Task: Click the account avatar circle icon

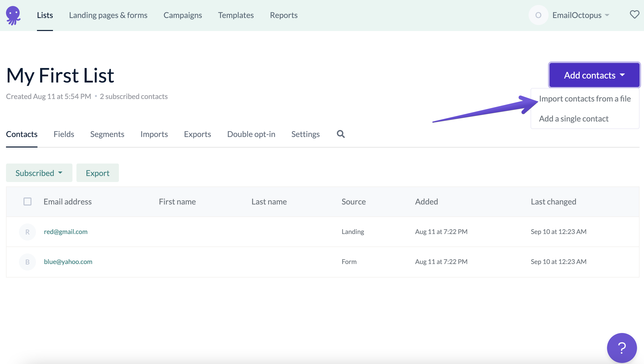Action: 538,15
